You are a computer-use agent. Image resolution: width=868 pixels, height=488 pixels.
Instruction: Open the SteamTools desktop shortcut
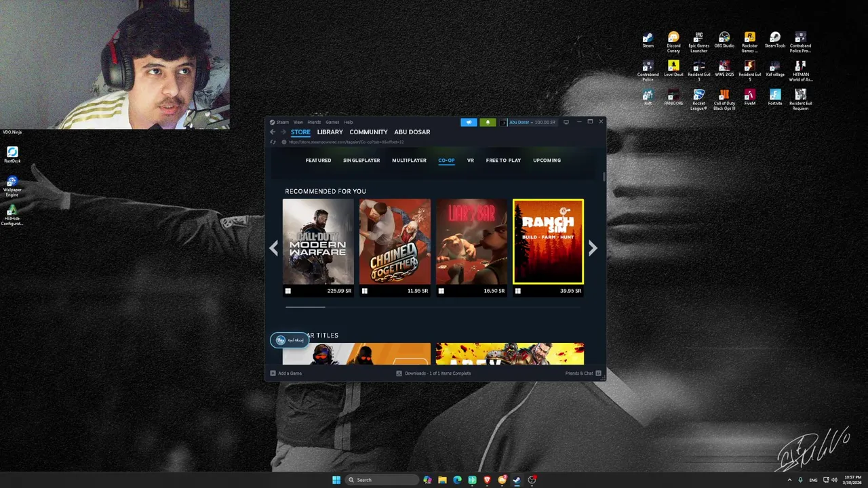775,40
